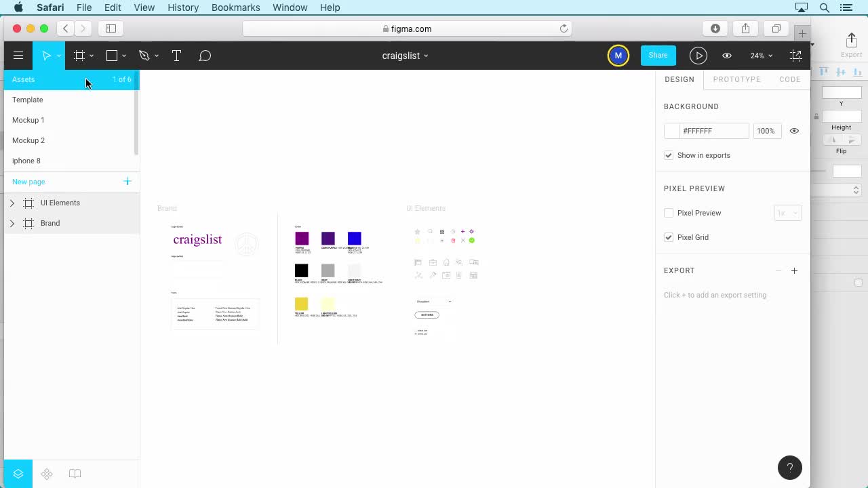Select the Comment tool
The image size is (868, 488).
[205, 56]
